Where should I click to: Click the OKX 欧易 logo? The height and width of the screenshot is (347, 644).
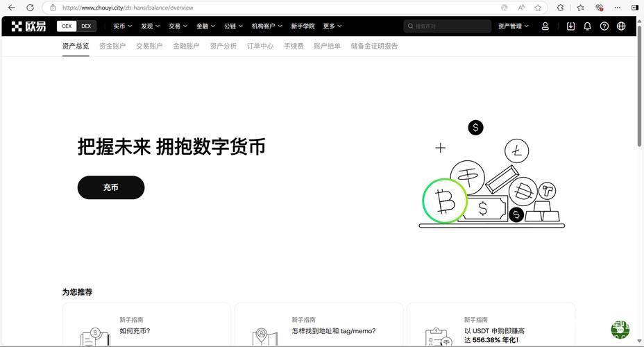(28, 26)
